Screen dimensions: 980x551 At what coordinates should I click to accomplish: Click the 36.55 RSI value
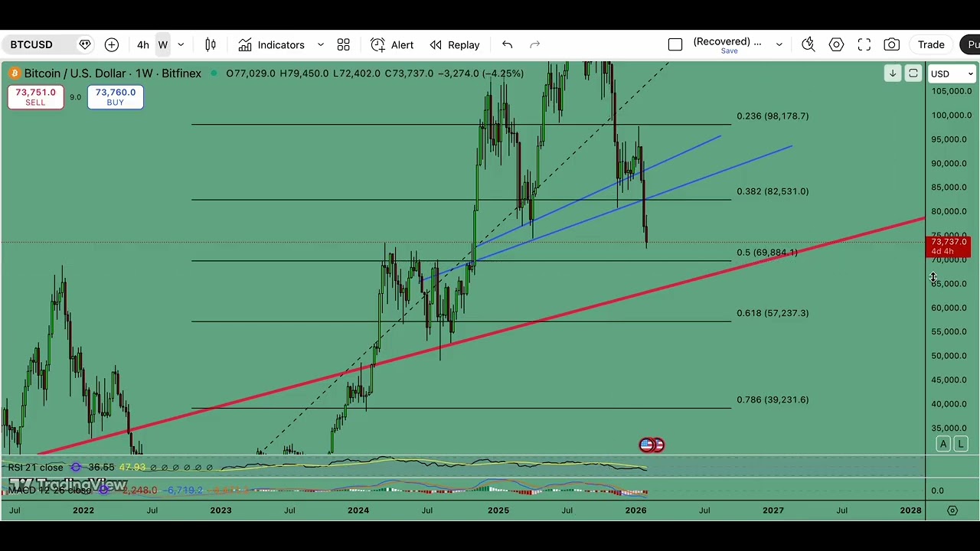[101, 467]
